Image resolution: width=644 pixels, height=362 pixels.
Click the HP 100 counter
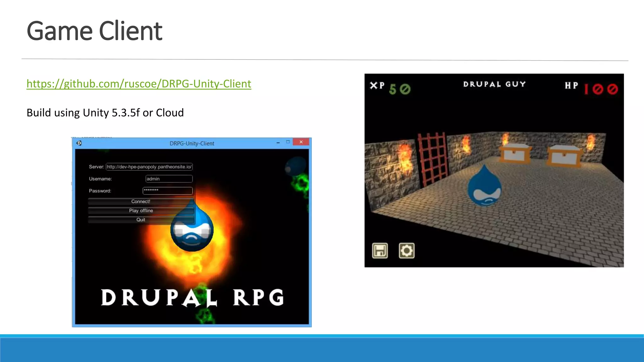591,88
